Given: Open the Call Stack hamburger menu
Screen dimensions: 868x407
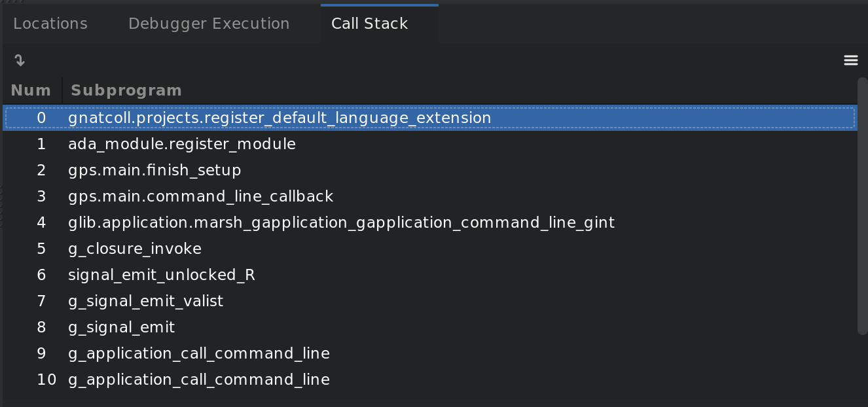Looking at the screenshot, I should [850, 60].
